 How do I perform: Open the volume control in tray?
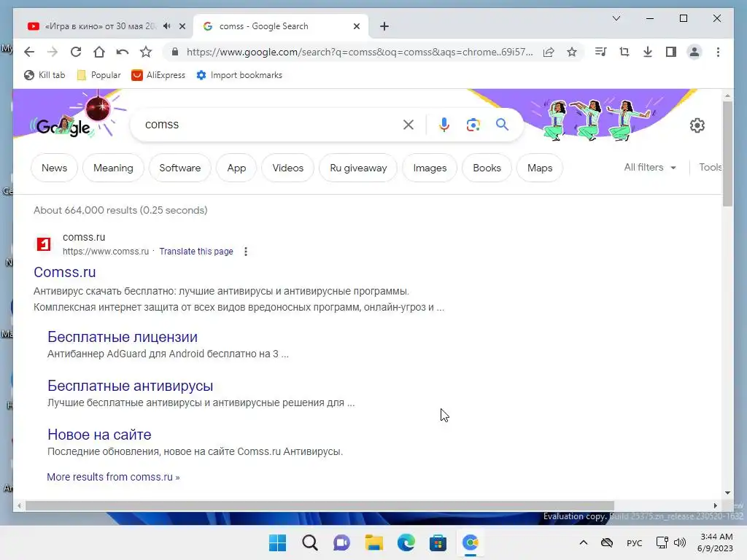680,542
